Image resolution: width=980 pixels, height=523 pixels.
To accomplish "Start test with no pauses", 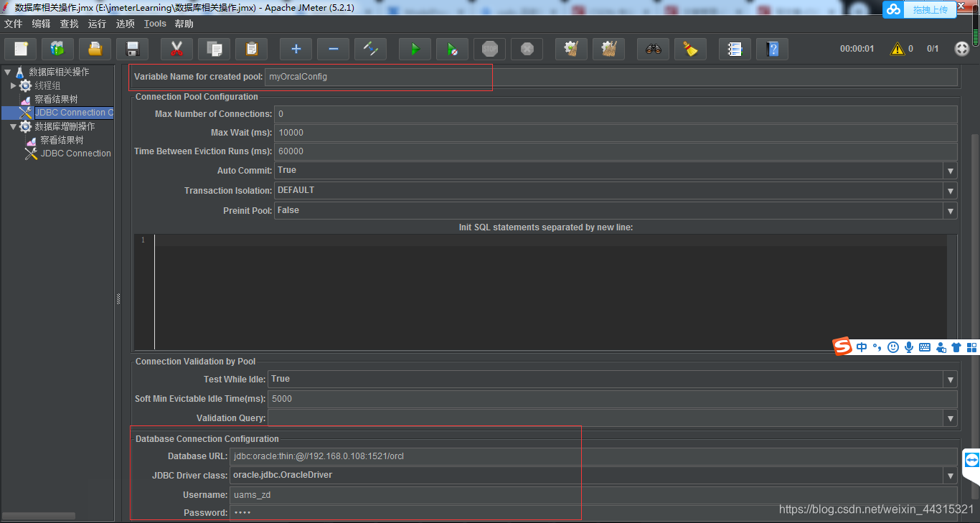I will click(453, 49).
